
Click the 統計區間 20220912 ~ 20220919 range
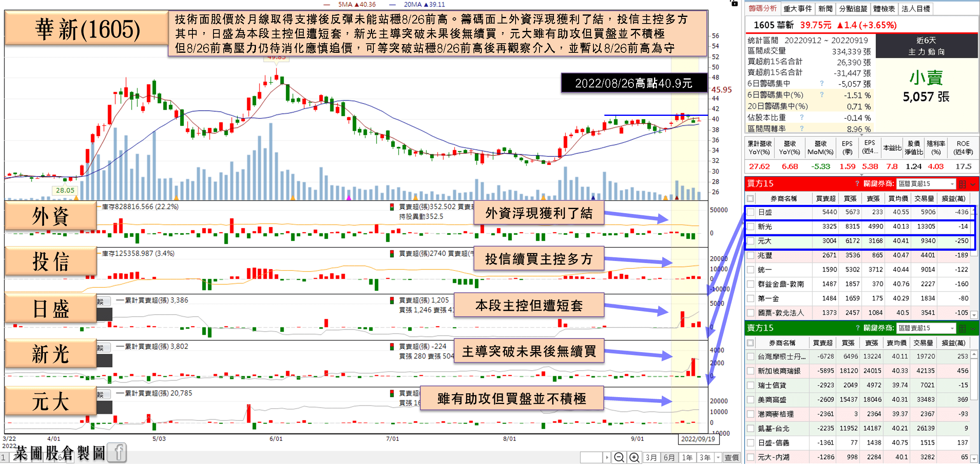pyautogui.click(x=808, y=40)
